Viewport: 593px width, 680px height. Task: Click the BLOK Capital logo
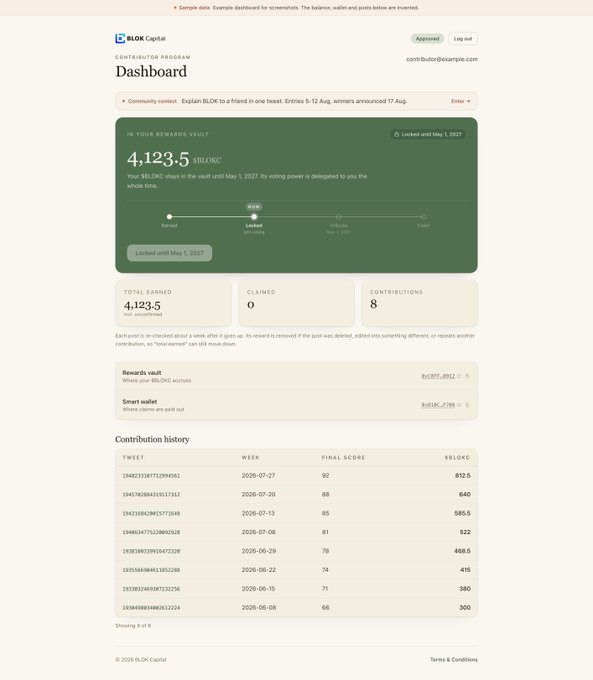pos(140,39)
